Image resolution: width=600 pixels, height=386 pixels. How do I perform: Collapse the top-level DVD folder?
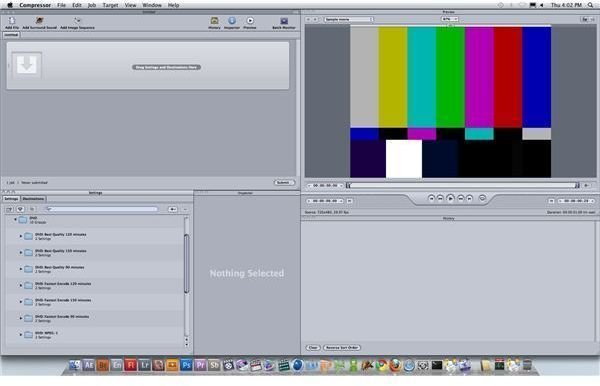coord(15,220)
